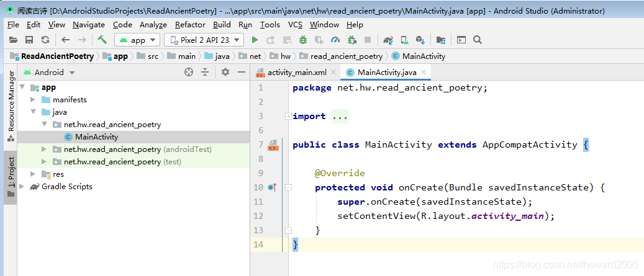Viewport: 644px width, 276px height.
Task: Collapse the java folder arrow
Action: [x=33, y=112]
